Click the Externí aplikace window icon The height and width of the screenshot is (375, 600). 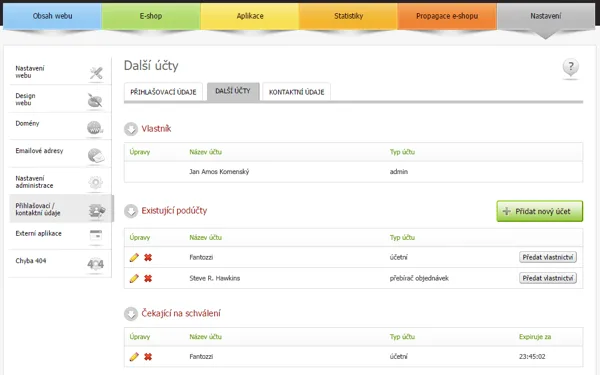pyautogui.click(x=96, y=235)
